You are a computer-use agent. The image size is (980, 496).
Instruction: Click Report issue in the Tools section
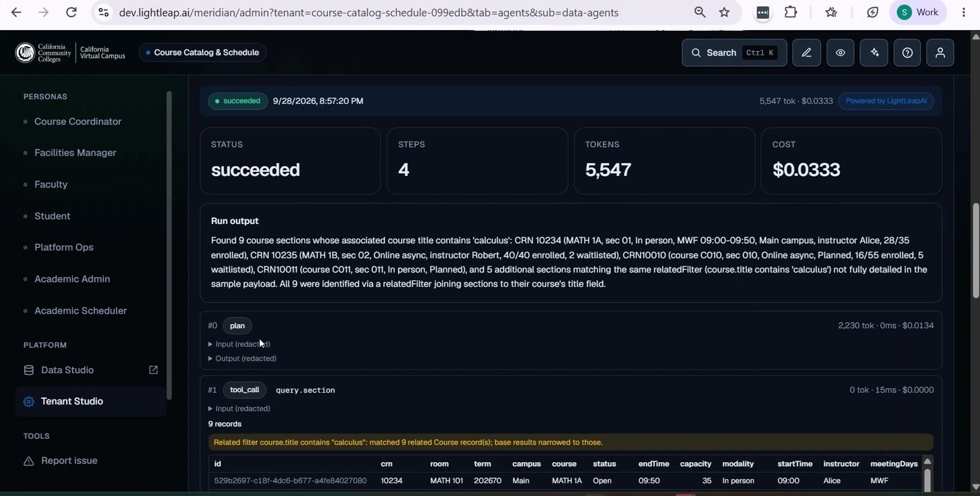pyautogui.click(x=69, y=461)
